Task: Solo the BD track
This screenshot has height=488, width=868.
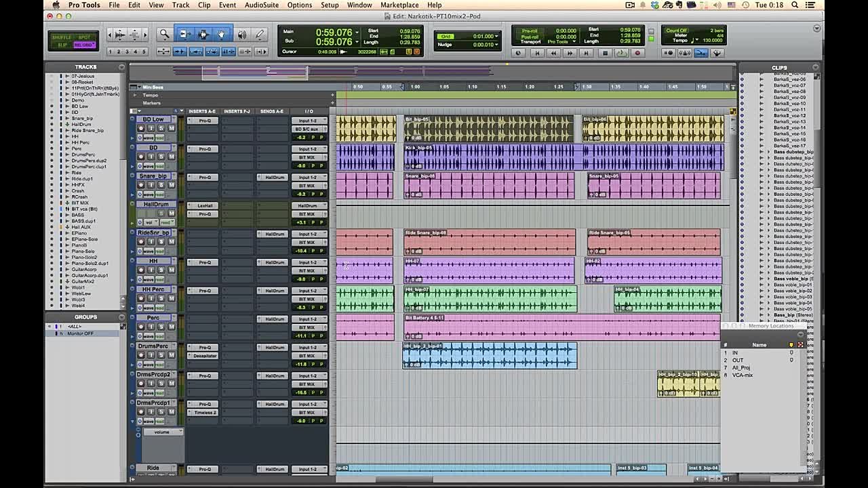Action: tap(161, 157)
